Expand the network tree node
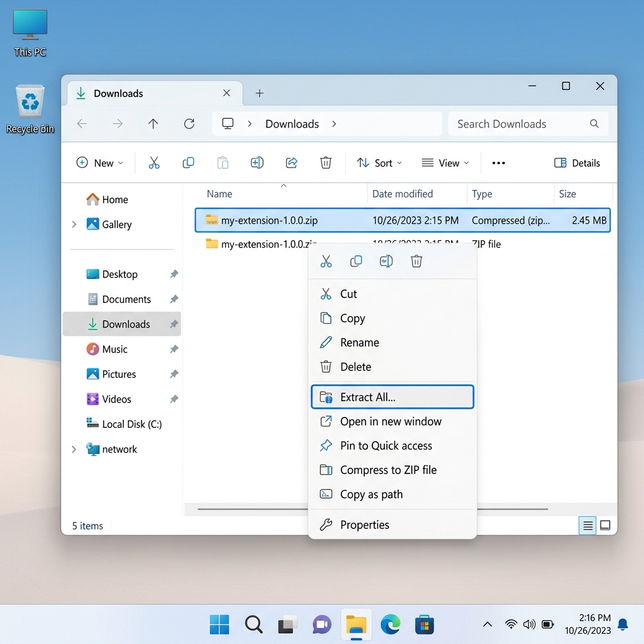 click(74, 449)
